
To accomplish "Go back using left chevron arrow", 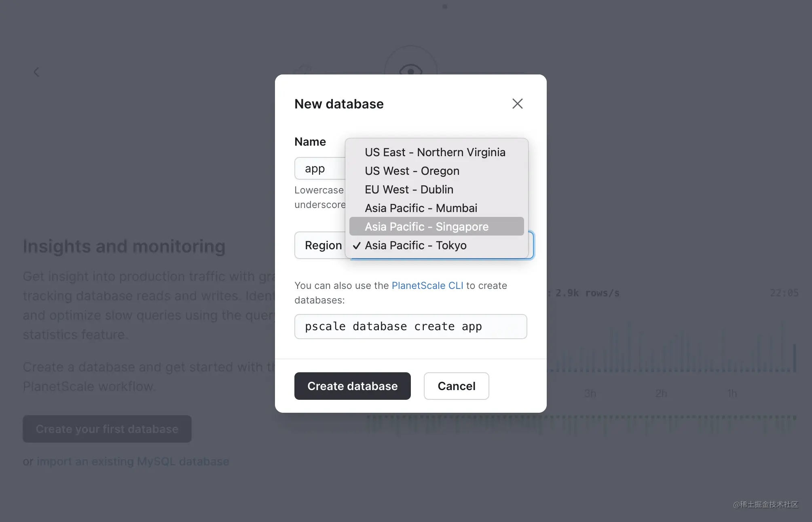I will point(36,72).
